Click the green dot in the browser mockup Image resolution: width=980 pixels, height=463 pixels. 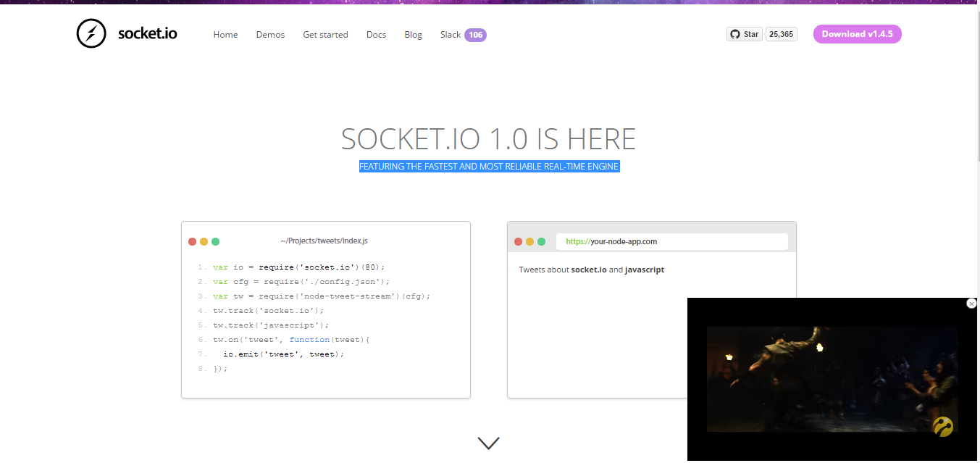coord(542,241)
